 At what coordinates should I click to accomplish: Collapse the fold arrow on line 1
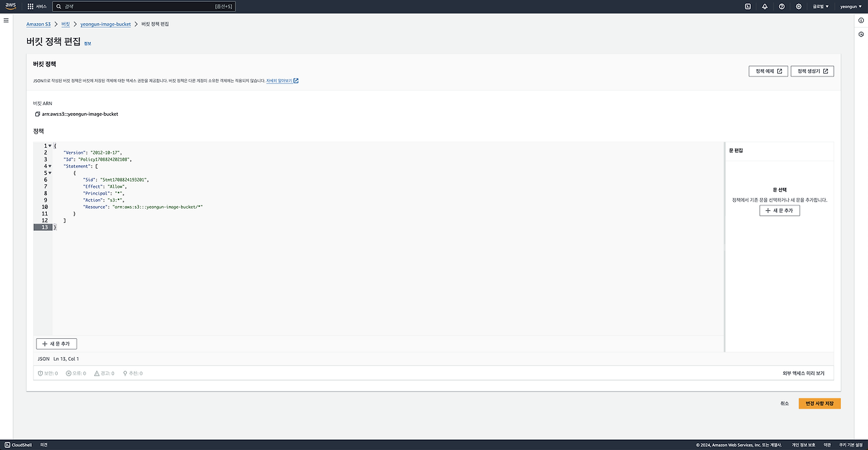click(50, 146)
